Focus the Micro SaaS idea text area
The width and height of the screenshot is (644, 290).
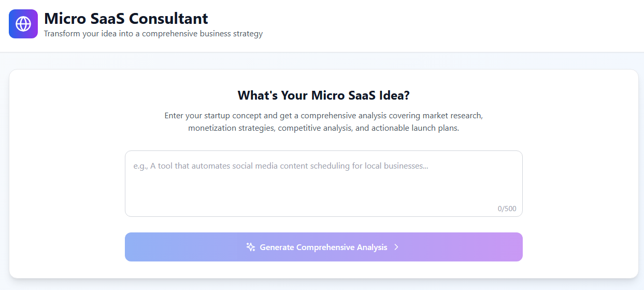click(x=323, y=183)
